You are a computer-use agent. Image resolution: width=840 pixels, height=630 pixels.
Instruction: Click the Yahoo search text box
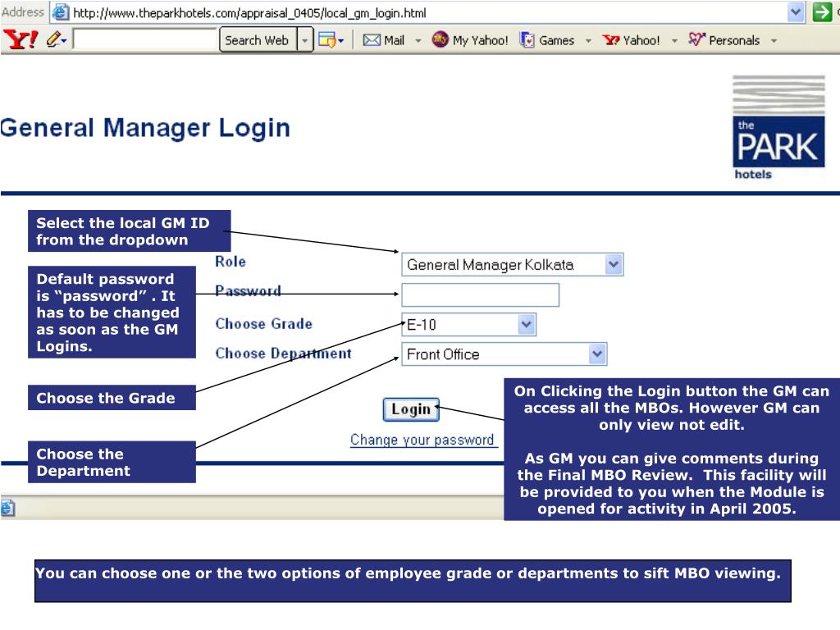click(x=144, y=39)
